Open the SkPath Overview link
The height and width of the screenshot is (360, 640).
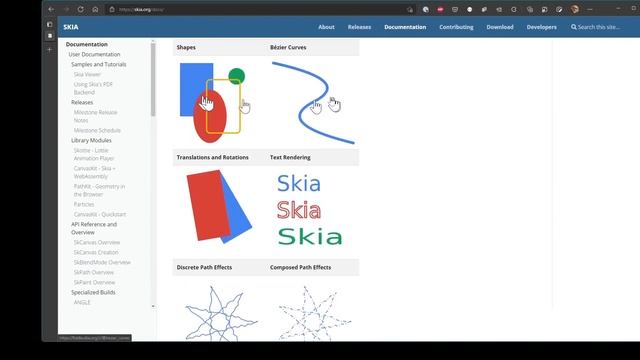[93, 272]
